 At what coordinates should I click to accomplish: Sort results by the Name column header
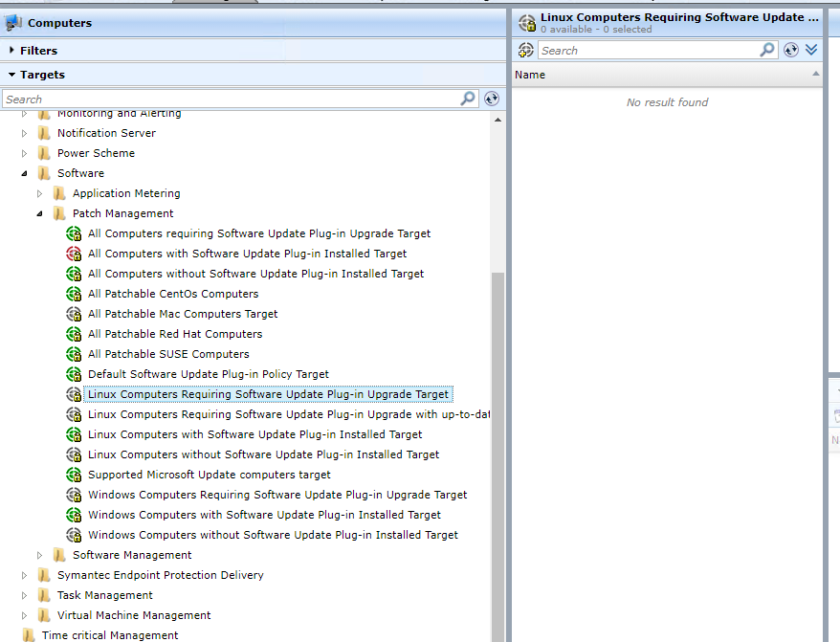pos(530,75)
